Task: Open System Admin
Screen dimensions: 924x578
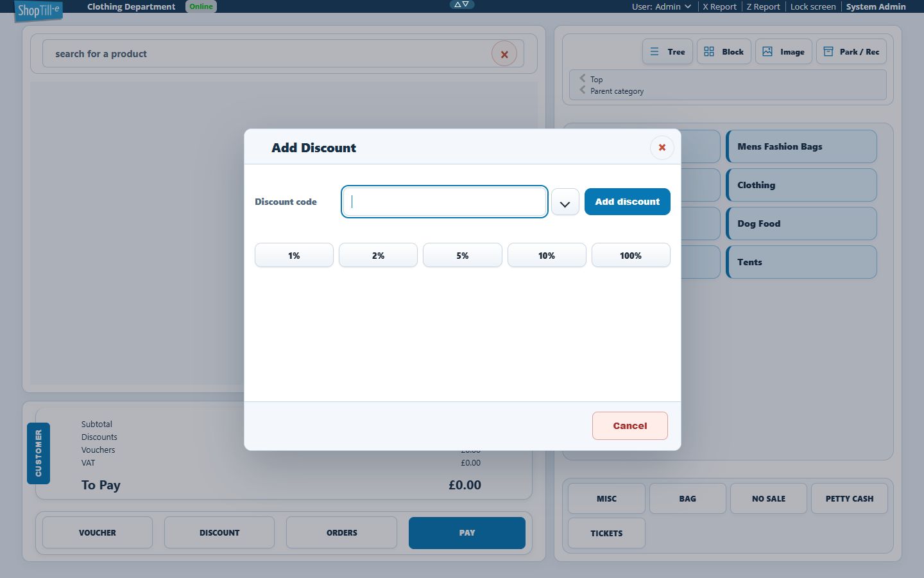Action: (x=876, y=6)
